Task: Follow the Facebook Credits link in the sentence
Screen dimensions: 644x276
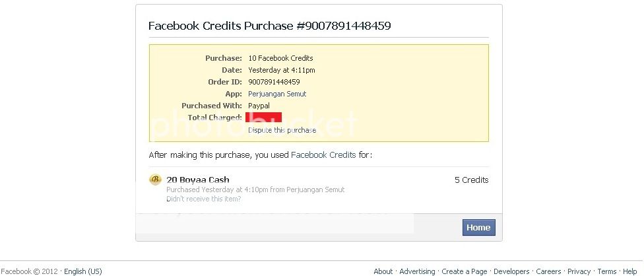Action: [x=323, y=155]
